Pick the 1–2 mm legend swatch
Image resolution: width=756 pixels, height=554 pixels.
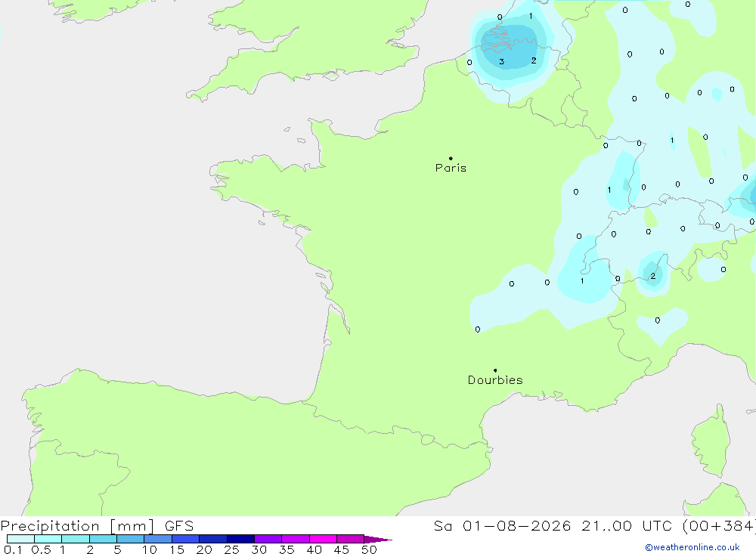point(76,539)
